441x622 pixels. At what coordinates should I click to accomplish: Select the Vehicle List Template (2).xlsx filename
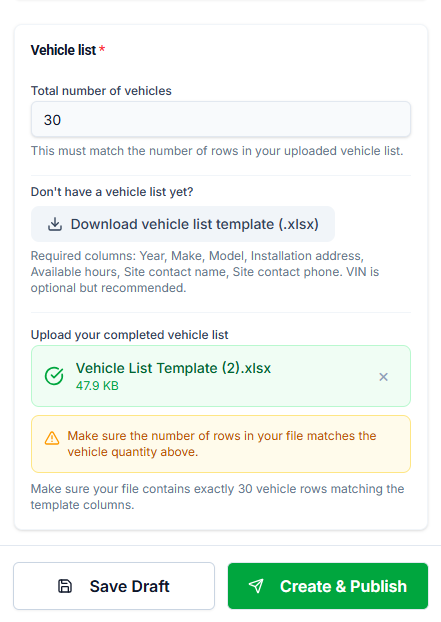tap(173, 368)
